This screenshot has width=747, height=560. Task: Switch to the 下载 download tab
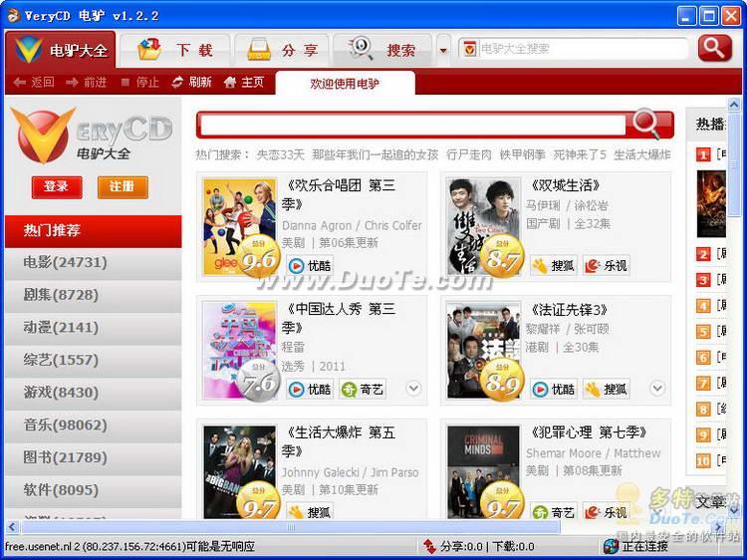pyautogui.click(x=174, y=50)
